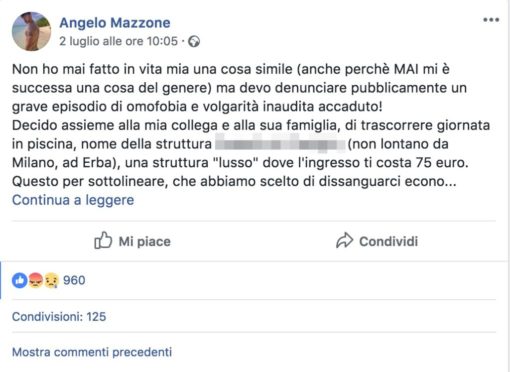The height and width of the screenshot is (372, 510).
Task: Click the post timestamp 2 luglio alle ore 10:05
Action: point(119,41)
